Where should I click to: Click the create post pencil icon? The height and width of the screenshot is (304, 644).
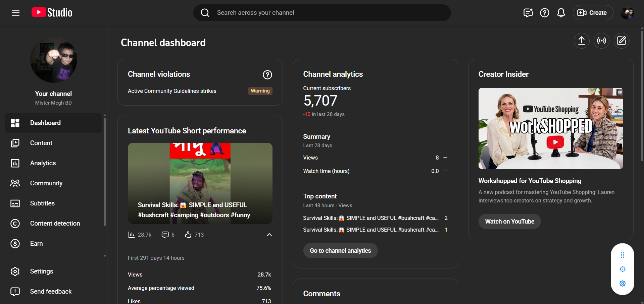point(622,41)
